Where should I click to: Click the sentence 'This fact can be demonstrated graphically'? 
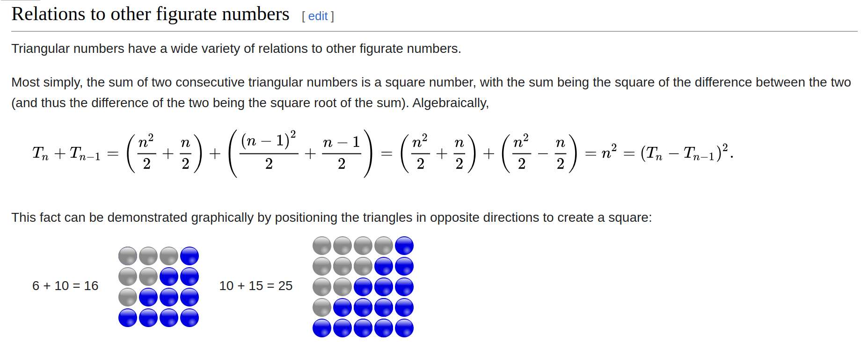coord(331,218)
